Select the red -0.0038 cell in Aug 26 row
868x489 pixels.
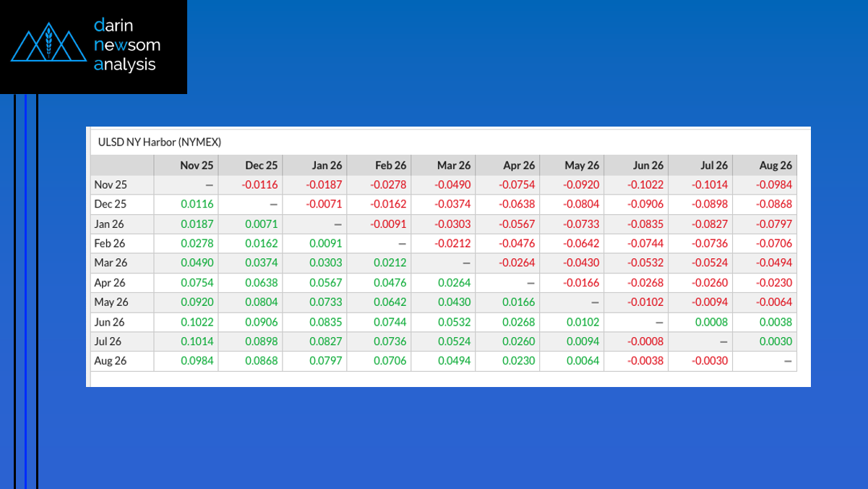pos(645,361)
